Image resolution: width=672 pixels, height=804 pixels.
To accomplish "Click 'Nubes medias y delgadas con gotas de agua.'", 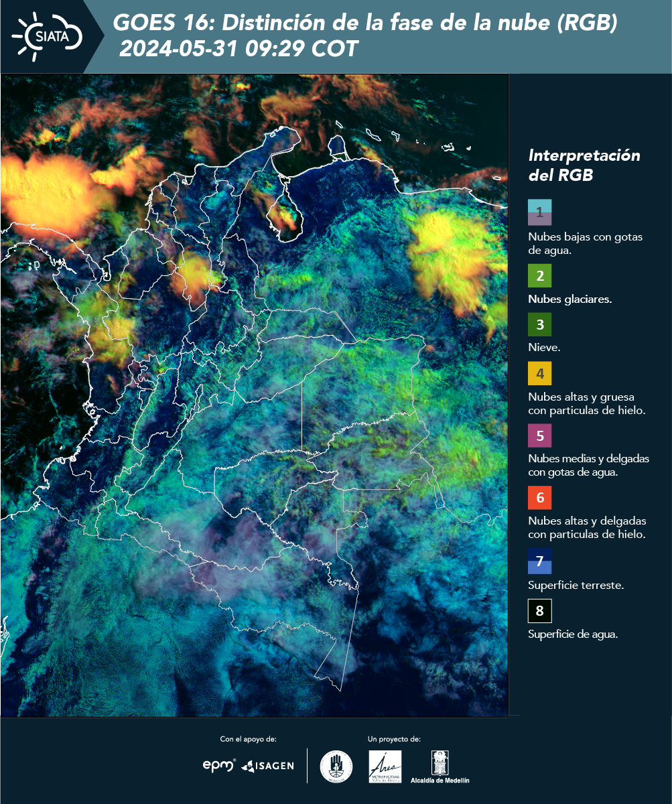I will pyautogui.click(x=588, y=466).
